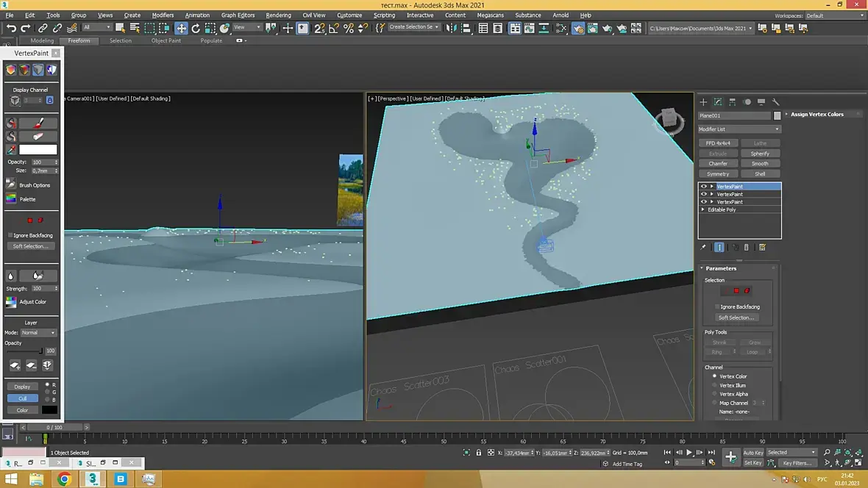Click the white paint color swatch

tap(38, 150)
